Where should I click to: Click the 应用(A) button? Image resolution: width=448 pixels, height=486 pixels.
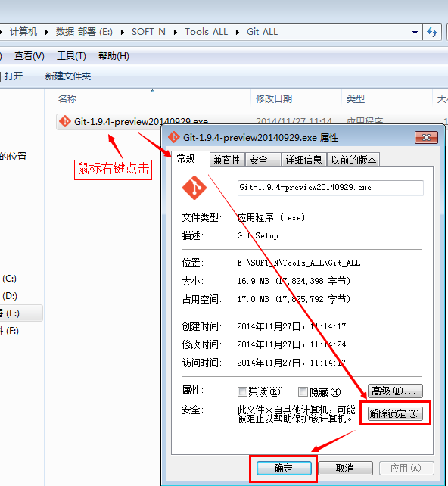[406, 468]
